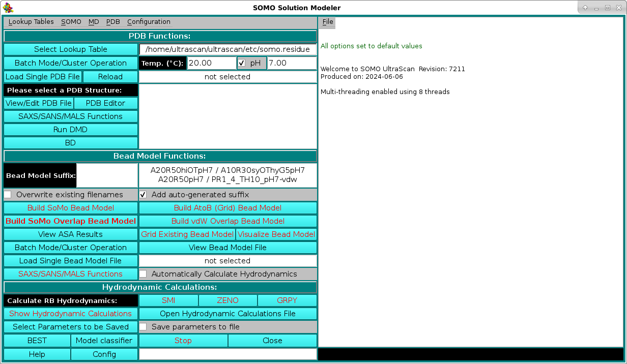Click the SOMO app icon in title bar
The image size is (627, 364).
coord(8,8)
